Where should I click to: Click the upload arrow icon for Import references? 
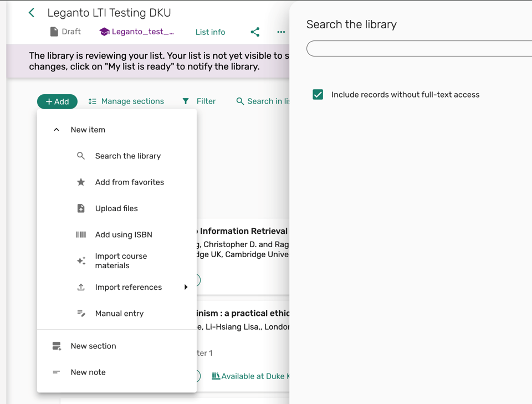coord(81,287)
